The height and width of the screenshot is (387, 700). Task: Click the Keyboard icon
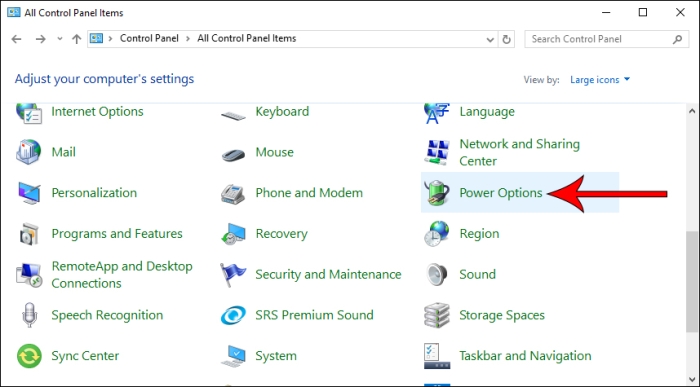click(233, 116)
